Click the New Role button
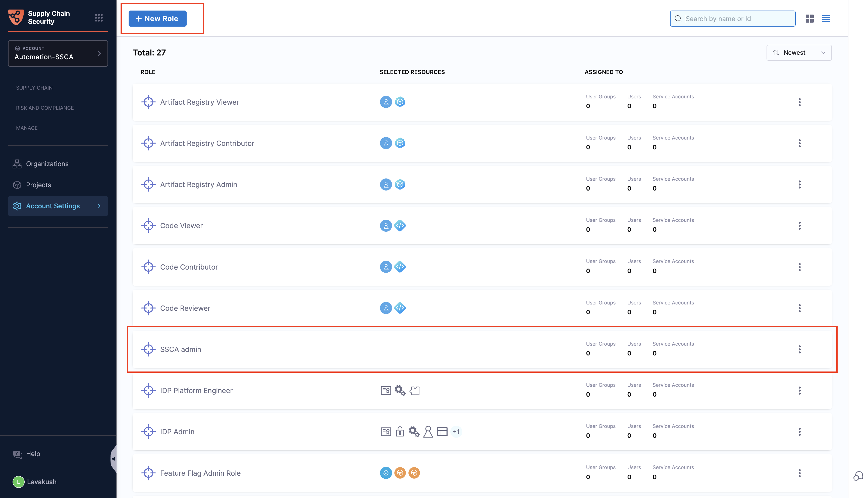The width and height of the screenshot is (868, 498). click(x=157, y=19)
